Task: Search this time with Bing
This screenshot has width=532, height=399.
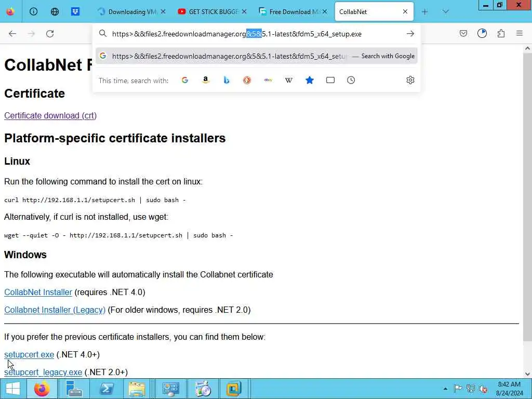Action: pyautogui.click(x=227, y=80)
